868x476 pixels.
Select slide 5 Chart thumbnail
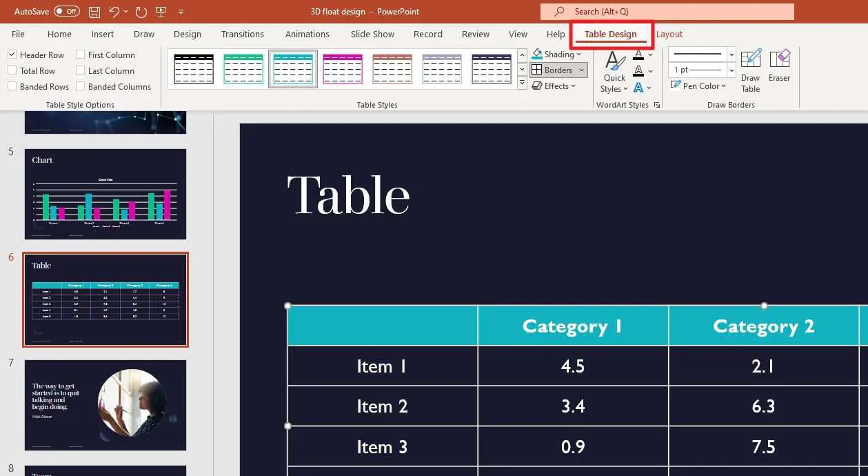pyautogui.click(x=105, y=194)
